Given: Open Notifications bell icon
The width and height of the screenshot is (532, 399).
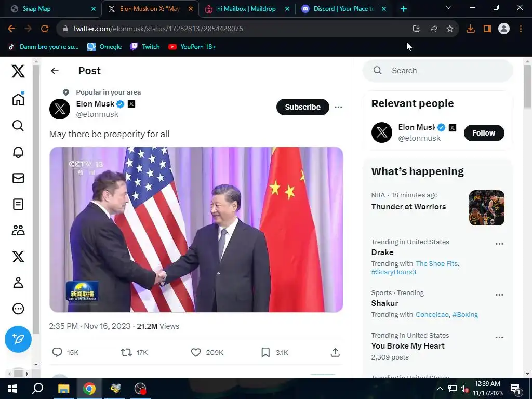Looking at the screenshot, I should 18,152.
